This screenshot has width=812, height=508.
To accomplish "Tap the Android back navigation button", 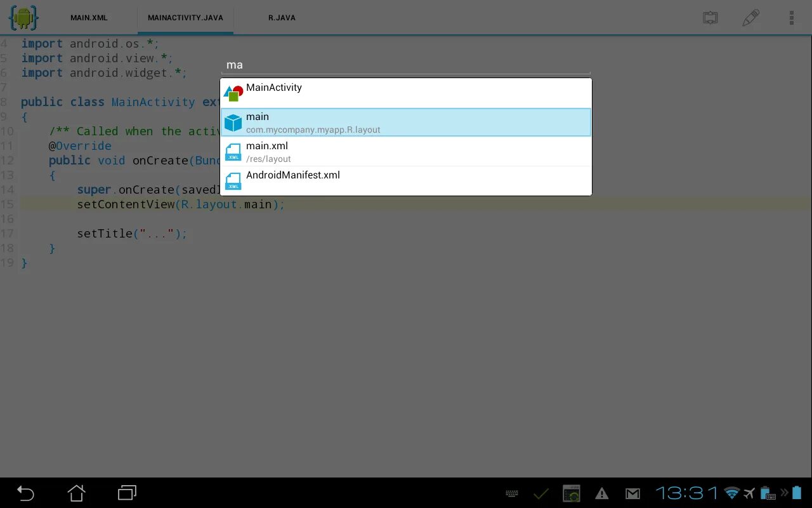I will tap(25, 493).
